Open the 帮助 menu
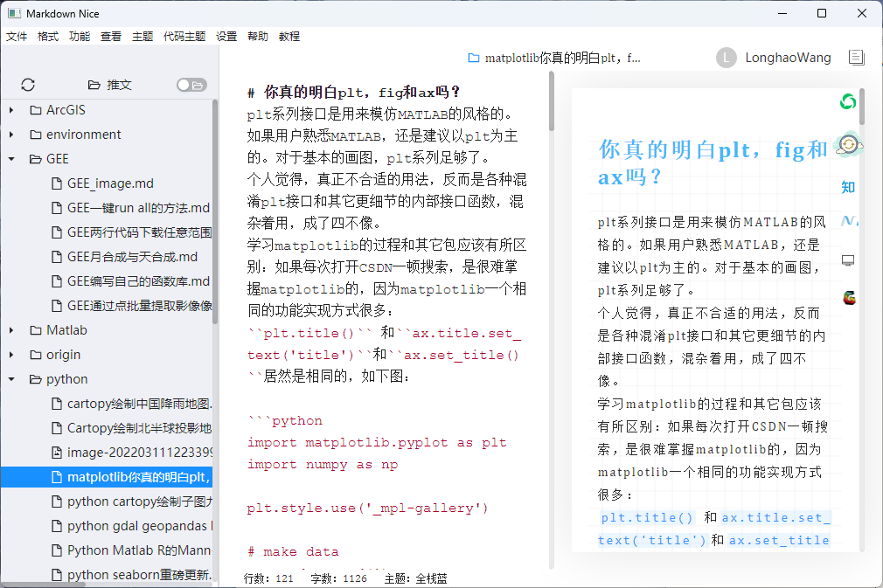This screenshot has height=588, width=883. pyautogui.click(x=258, y=37)
